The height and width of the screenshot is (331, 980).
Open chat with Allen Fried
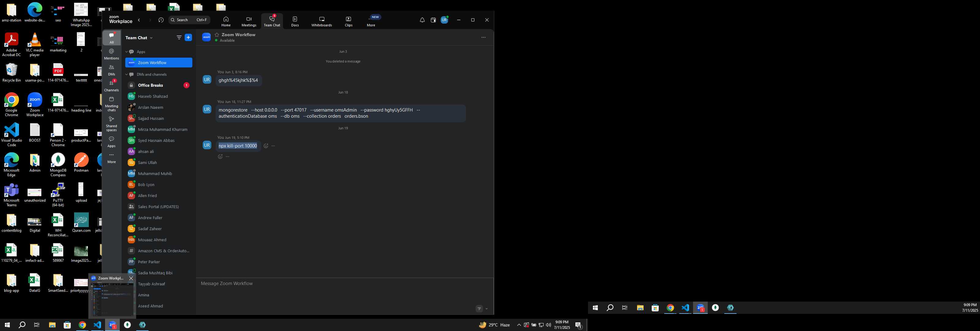coord(159,196)
